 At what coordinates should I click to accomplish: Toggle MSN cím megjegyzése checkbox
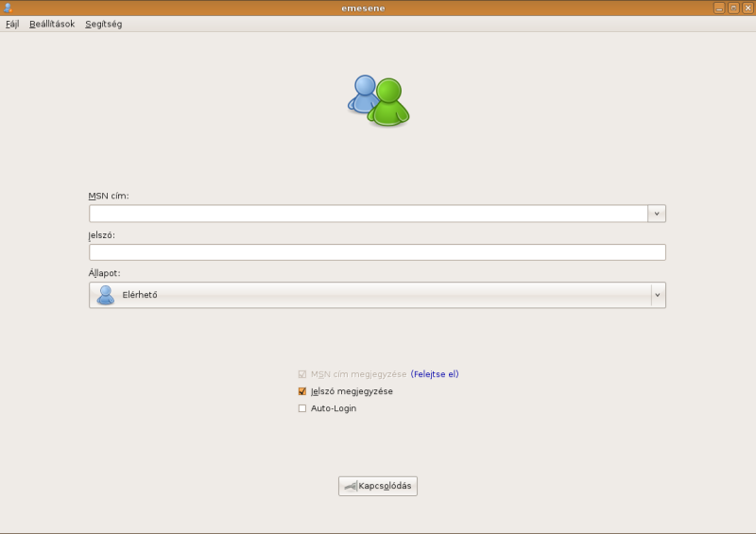pyautogui.click(x=302, y=374)
